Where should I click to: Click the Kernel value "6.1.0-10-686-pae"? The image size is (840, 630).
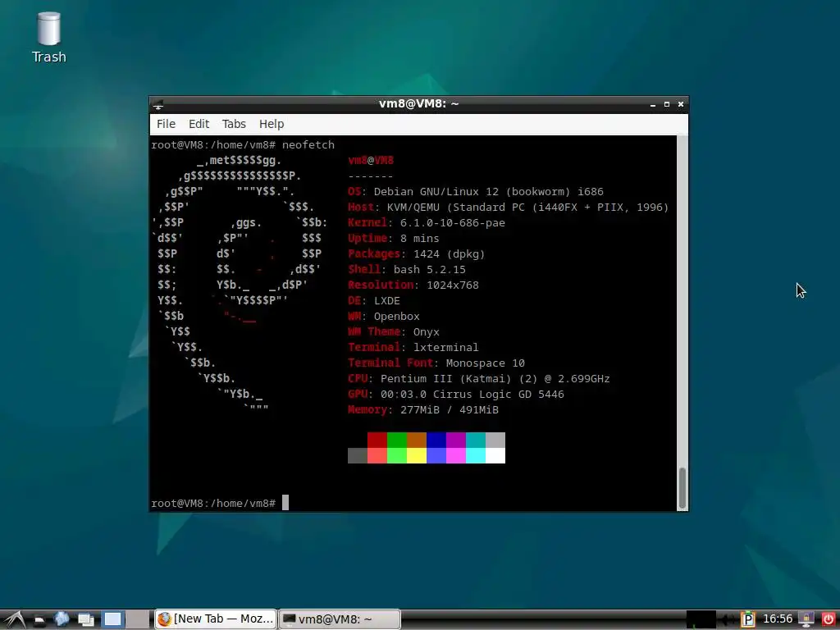[x=453, y=223]
